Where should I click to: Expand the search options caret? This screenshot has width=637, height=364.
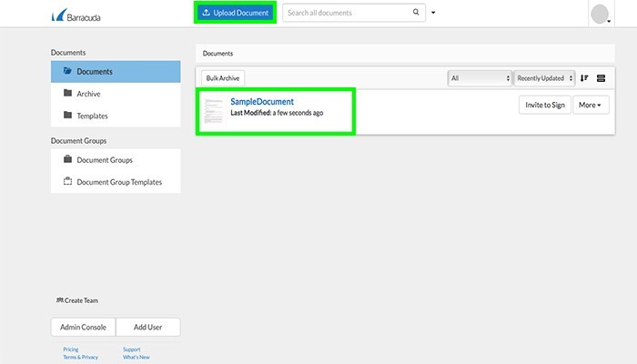pos(433,13)
